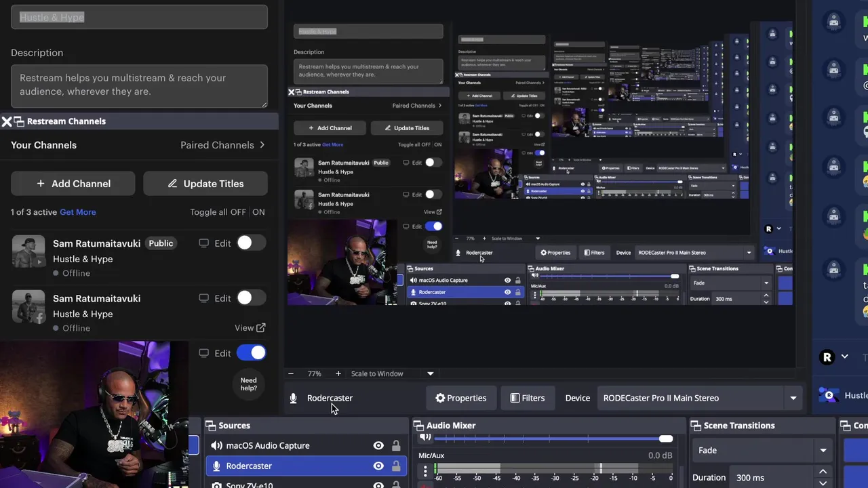Select the Rodercaster source row
The height and width of the screenshot is (488, 868).
coord(307,466)
